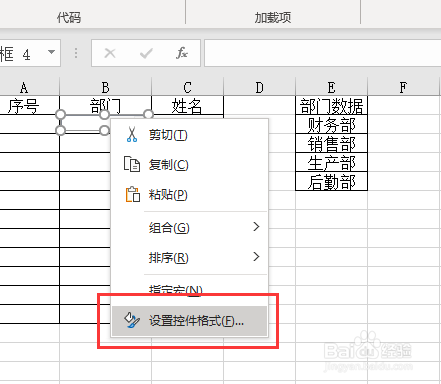Select column D header
441x384 pixels.
click(259, 87)
